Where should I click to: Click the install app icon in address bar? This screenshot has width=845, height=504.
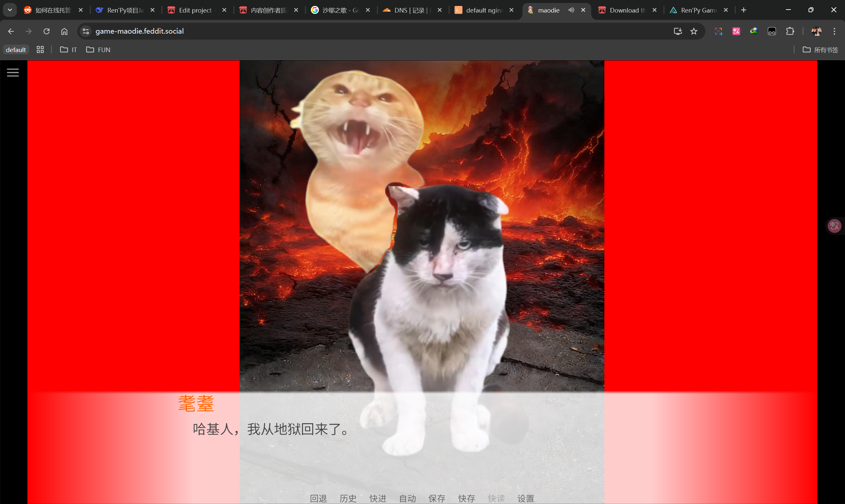pyautogui.click(x=678, y=31)
